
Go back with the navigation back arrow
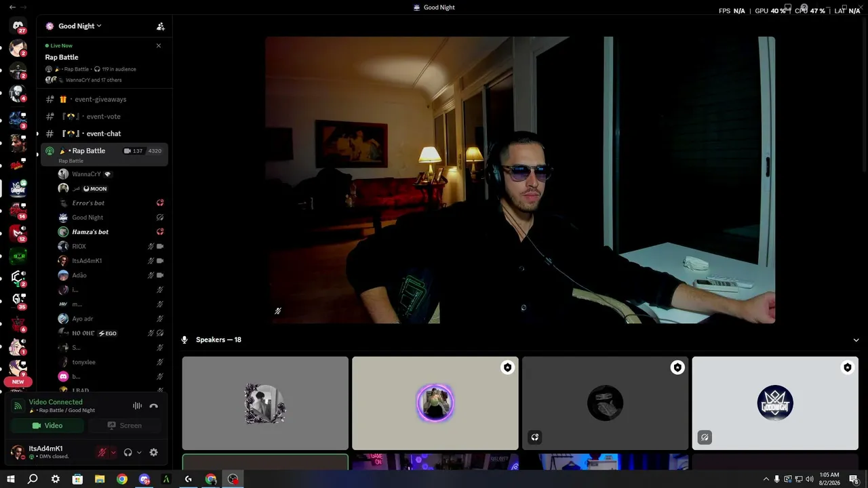tap(12, 7)
